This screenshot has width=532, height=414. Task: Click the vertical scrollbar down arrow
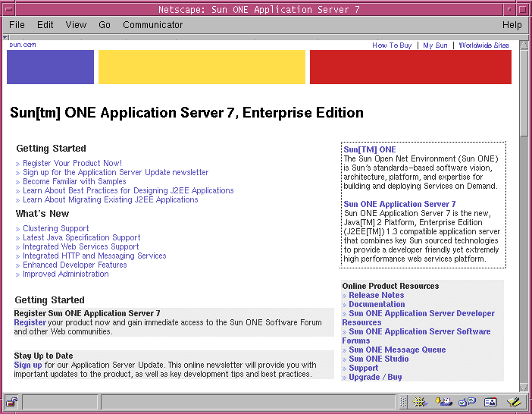(524, 387)
